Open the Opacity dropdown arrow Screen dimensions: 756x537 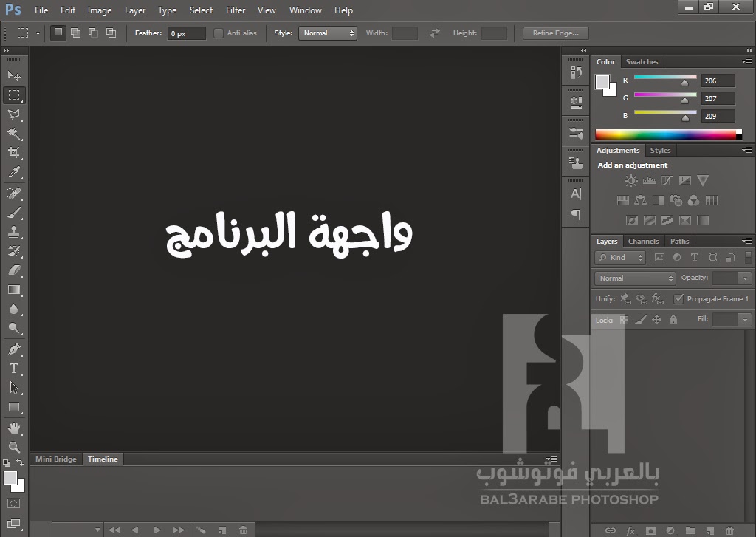coord(746,278)
